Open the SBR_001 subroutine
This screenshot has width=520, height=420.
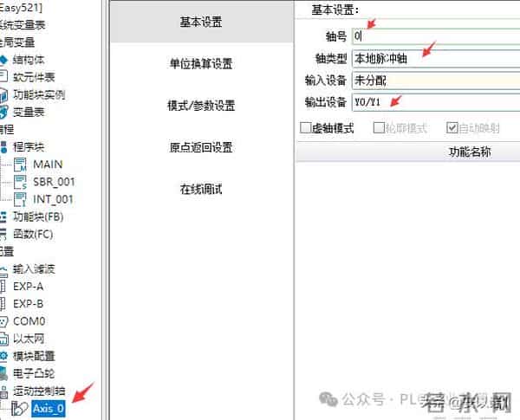pos(54,182)
